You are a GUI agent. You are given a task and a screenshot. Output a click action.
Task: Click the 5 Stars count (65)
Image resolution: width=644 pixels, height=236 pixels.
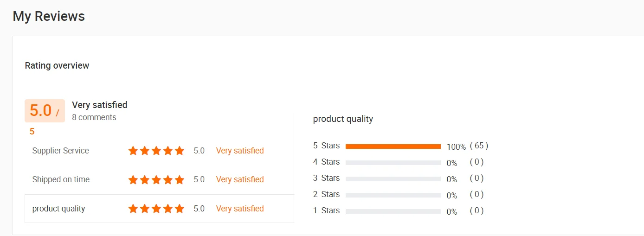[479, 146]
